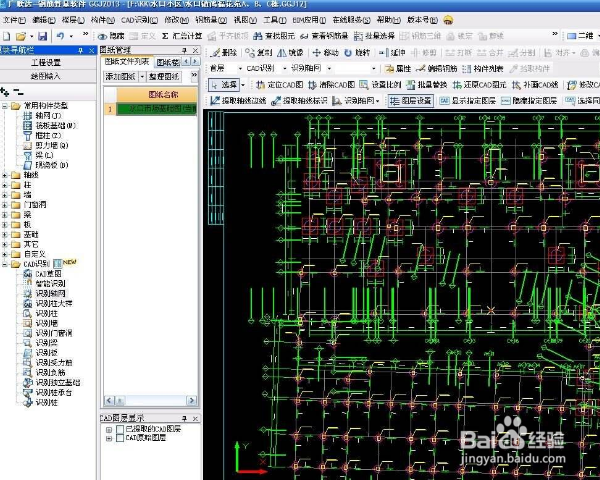This screenshot has height=480, width=600.
Task: Click the Save disk icon
Action: tap(42, 36)
